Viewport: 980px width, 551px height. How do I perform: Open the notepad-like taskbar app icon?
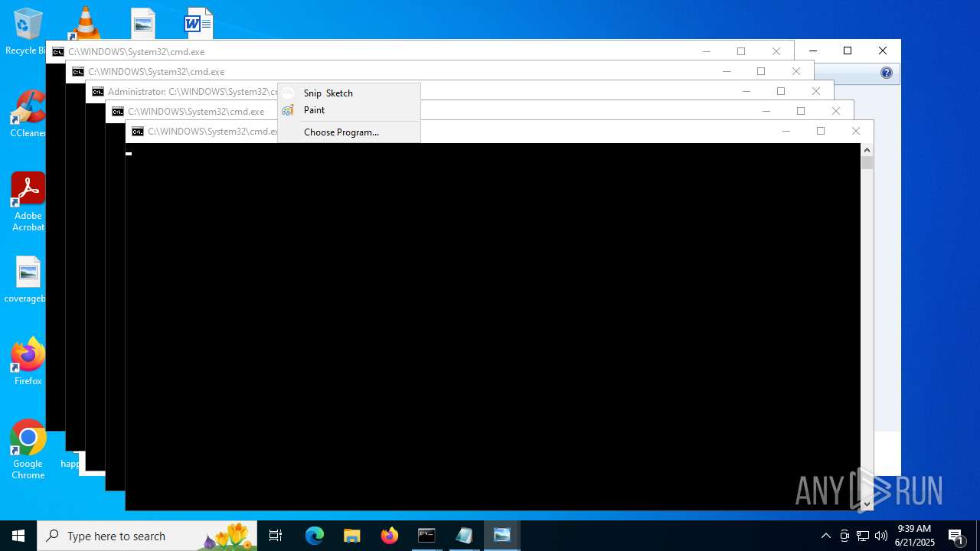coord(464,536)
